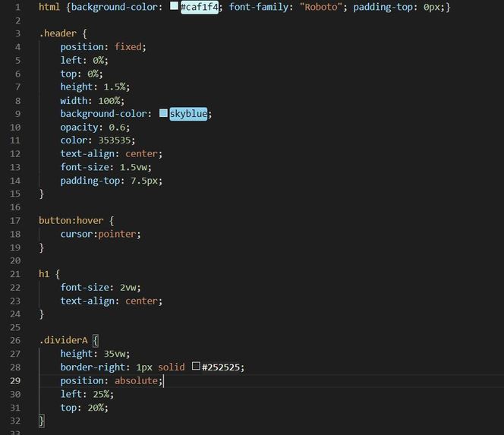Click line number 17 in gutter

(15, 221)
